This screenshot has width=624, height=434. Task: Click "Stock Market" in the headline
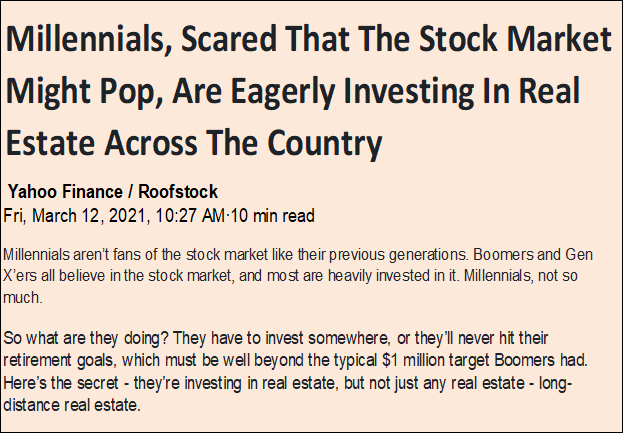pyautogui.click(x=516, y=39)
